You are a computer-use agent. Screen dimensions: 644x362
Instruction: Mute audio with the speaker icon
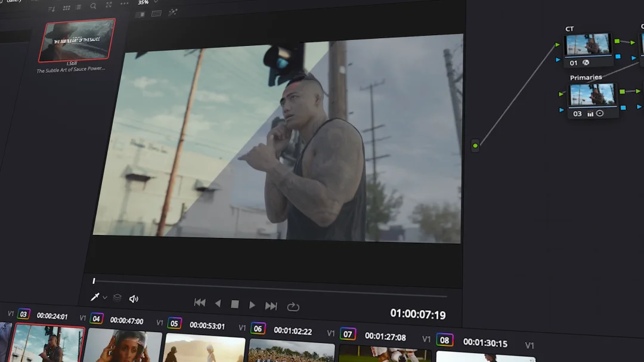coord(134,299)
